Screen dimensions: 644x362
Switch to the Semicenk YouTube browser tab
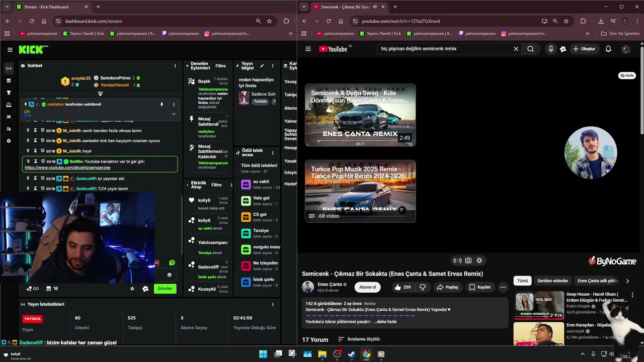pos(348,7)
